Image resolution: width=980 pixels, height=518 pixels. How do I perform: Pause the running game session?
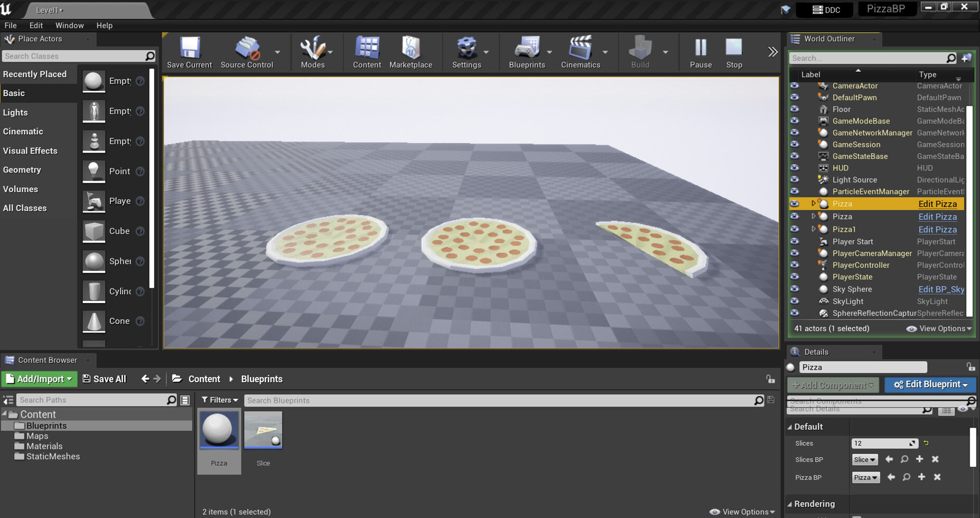[699, 51]
